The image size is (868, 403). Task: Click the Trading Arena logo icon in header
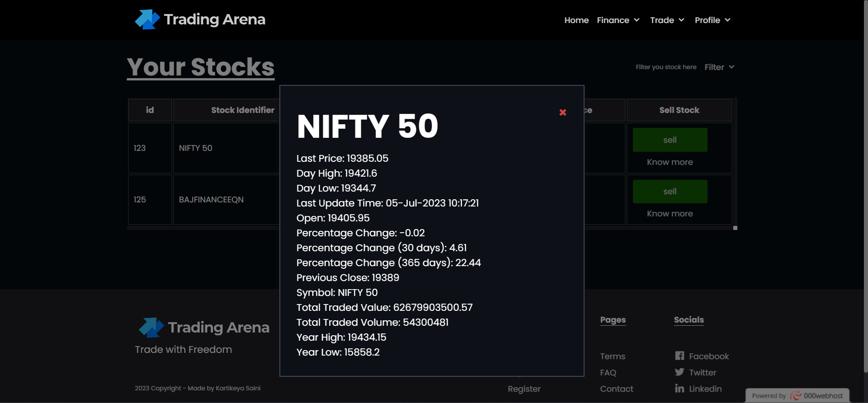click(x=147, y=19)
